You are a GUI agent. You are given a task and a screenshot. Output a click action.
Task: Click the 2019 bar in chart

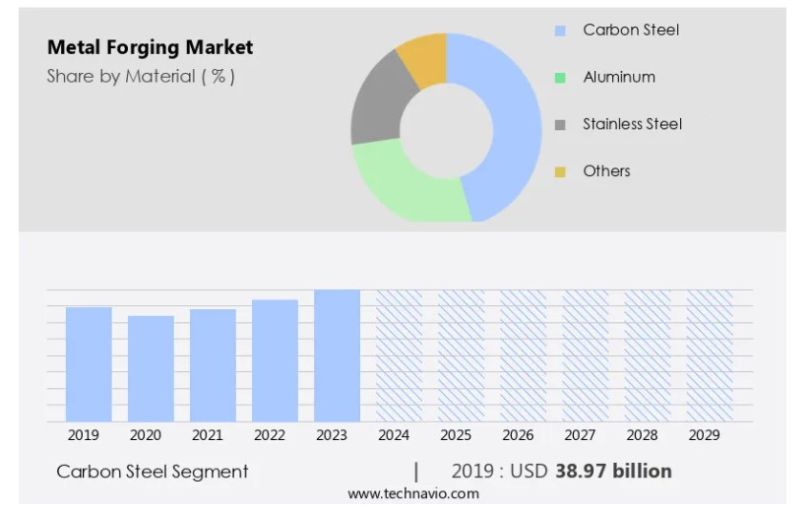click(89, 364)
